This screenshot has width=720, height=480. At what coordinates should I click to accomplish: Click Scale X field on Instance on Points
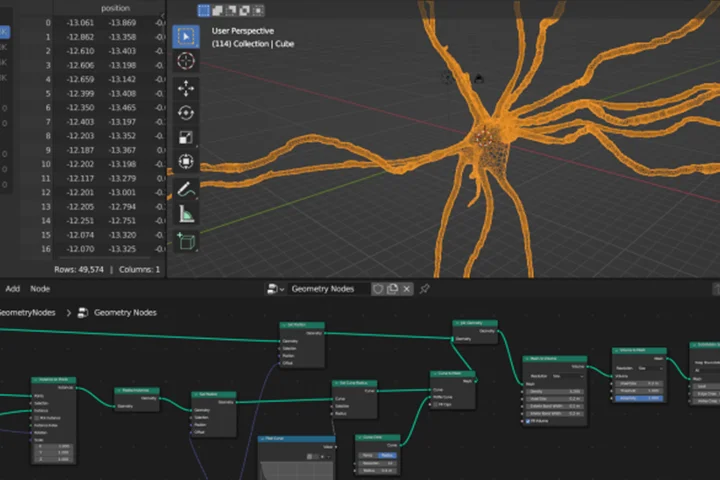tap(53, 446)
